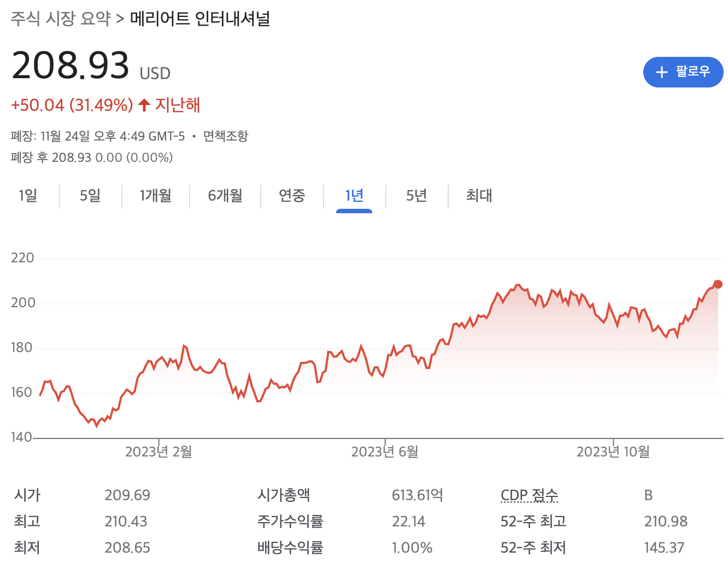Click the +50.04 (31.49%) change text
This screenshot has height=568, width=728.
pos(72,105)
